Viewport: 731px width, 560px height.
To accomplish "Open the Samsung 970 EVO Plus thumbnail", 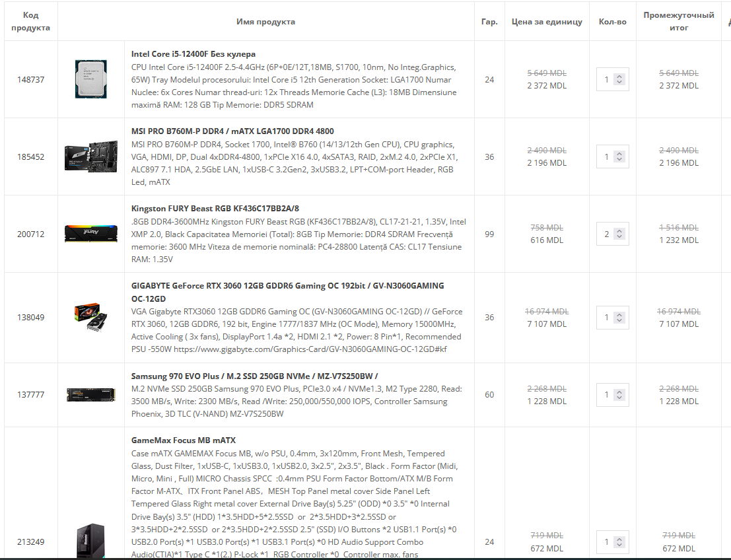I will (91, 395).
